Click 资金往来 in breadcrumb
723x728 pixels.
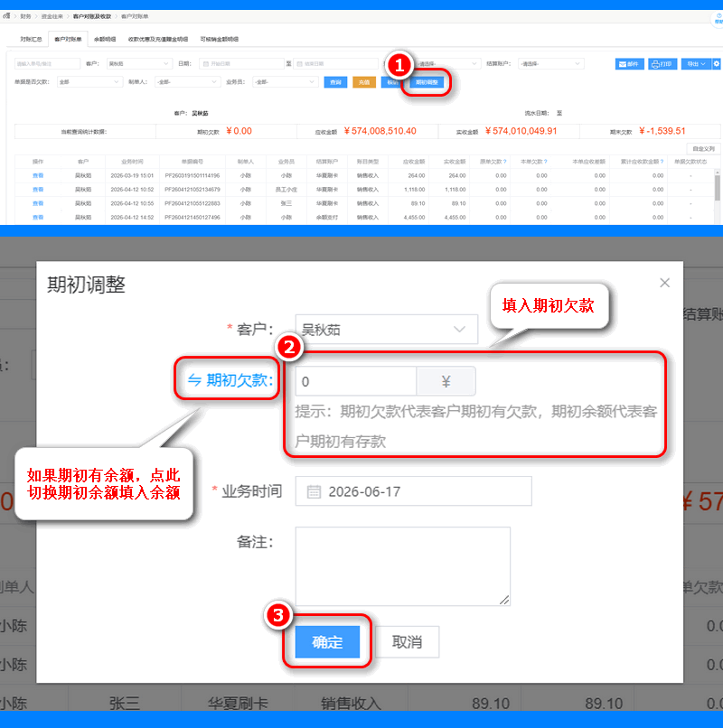click(52, 16)
